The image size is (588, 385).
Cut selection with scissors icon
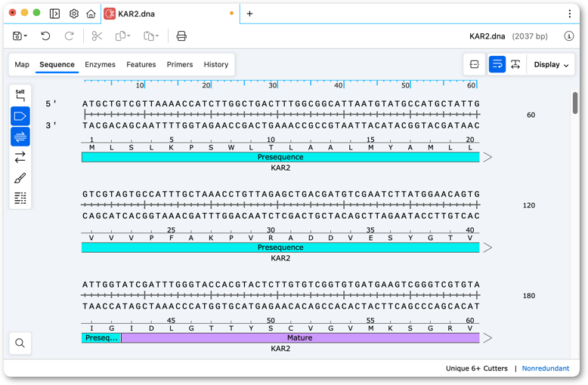click(97, 36)
